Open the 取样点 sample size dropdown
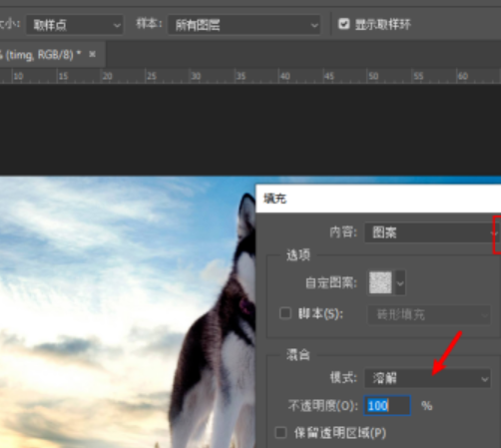This screenshot has width=501, height=448. point(75,25)
